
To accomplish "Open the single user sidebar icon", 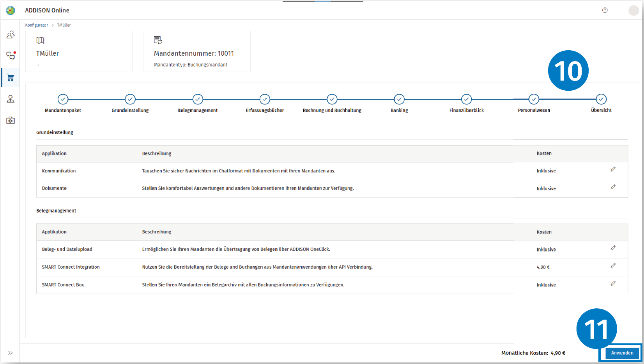I will [x=11, y=99].
